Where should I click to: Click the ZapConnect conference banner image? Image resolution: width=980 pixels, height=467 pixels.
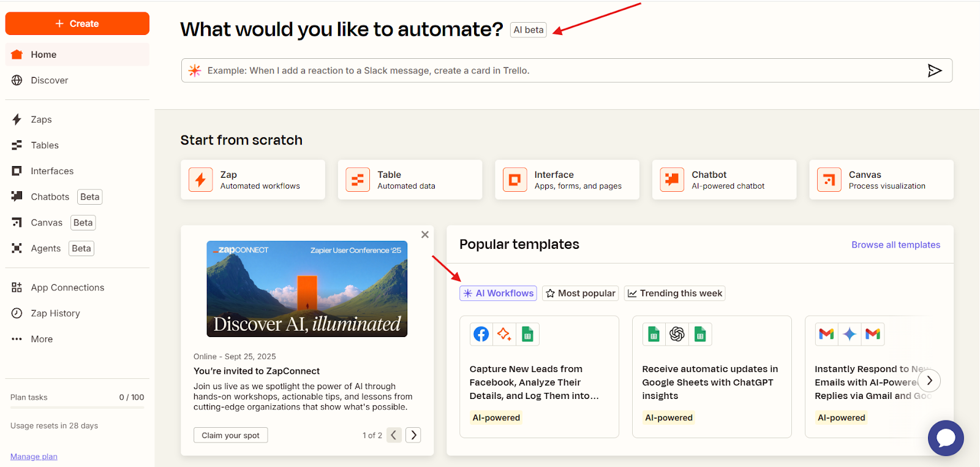307,289
